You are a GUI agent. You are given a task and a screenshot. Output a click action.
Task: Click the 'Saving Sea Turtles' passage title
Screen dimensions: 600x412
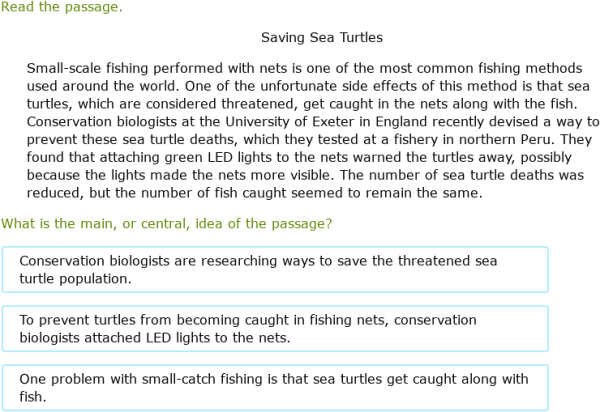point(321,38)
